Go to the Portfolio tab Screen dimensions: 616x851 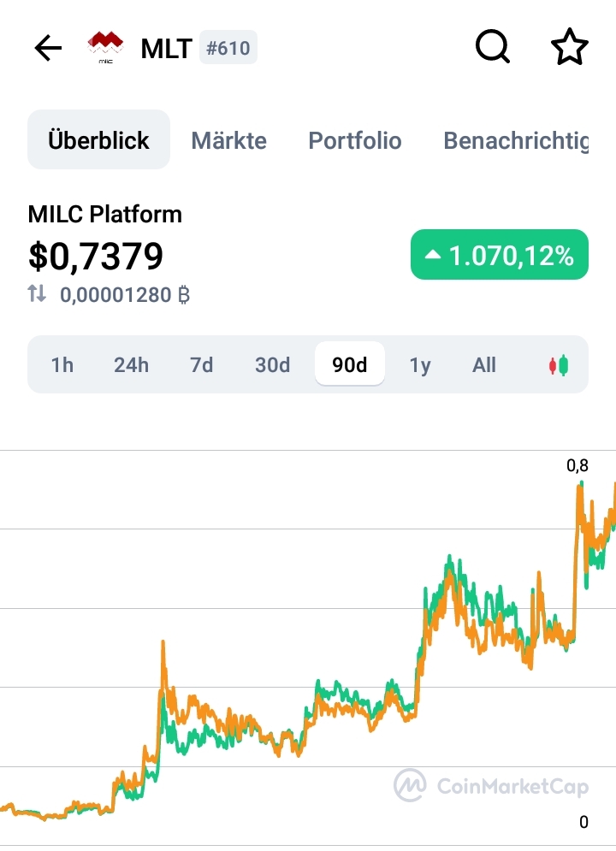[355, 140]
